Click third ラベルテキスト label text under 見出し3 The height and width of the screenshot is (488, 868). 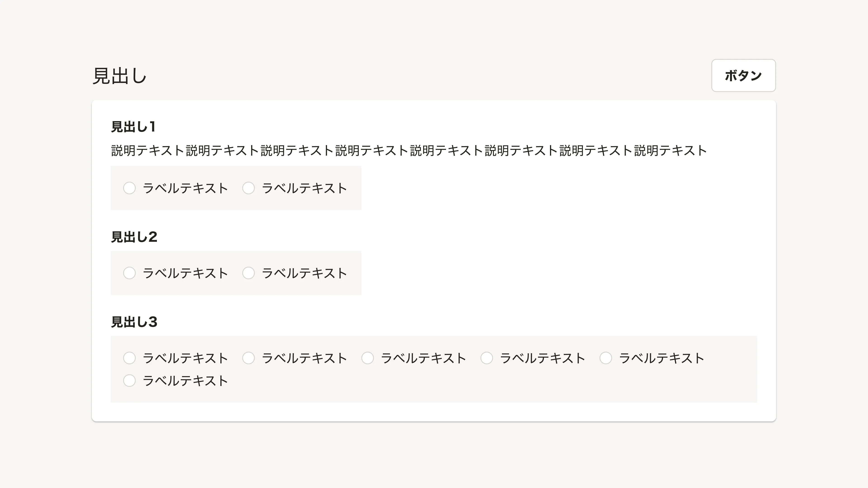[x=424, y=358]
